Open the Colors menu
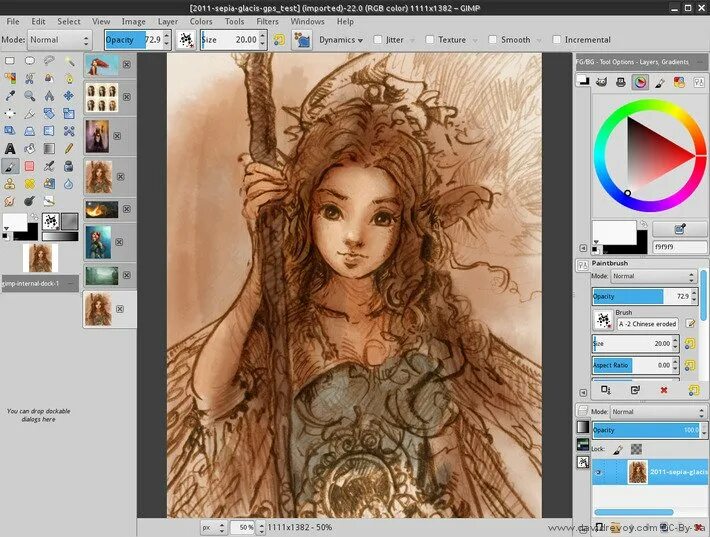This screenshot has height=537, width=710. [201, 21]
